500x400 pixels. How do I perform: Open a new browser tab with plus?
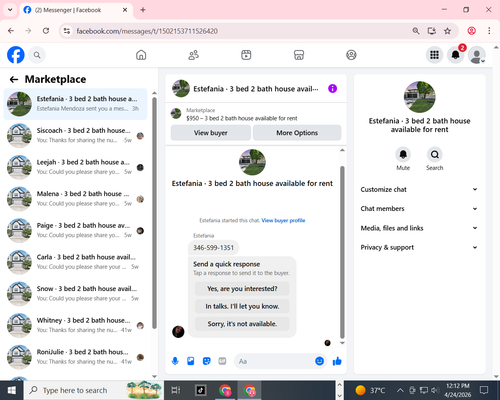point(143,10)
